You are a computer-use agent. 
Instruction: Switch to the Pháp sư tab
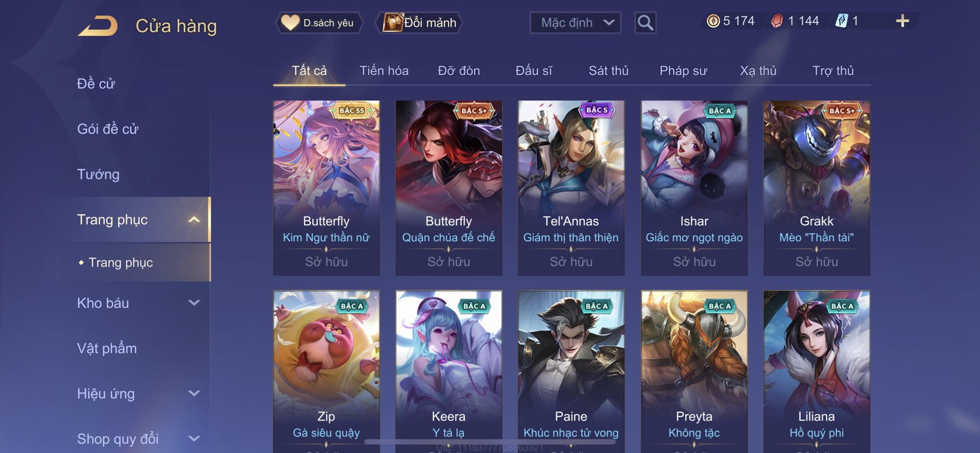click(683, 71)
